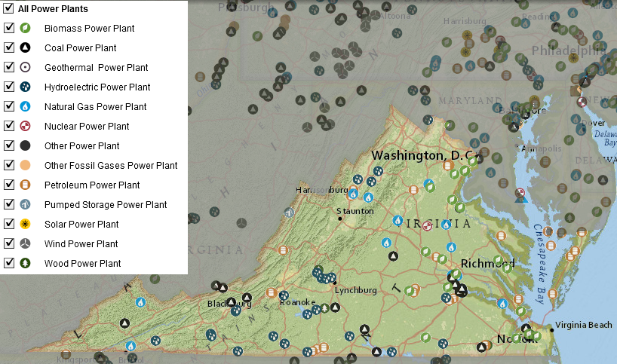Click the Coal Power Plant legend icon

click(x=25, y=47)
